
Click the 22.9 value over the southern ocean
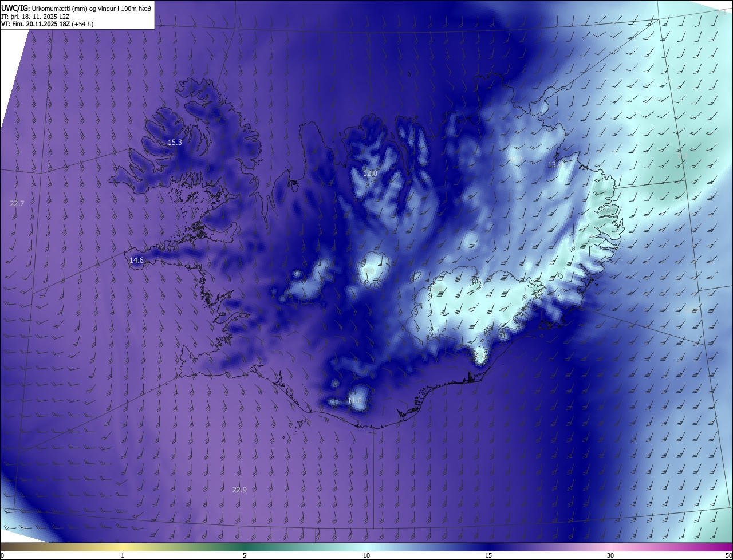coord(239,490)
